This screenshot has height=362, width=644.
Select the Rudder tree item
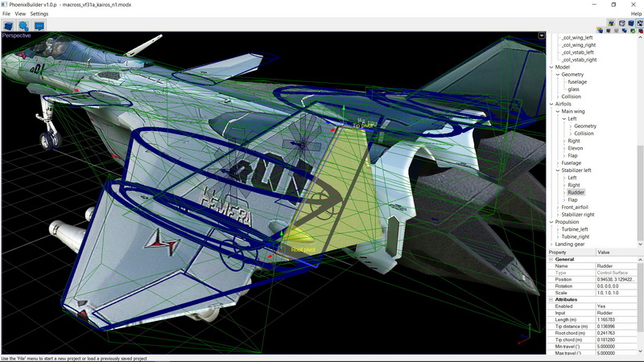tap(576, 192)
